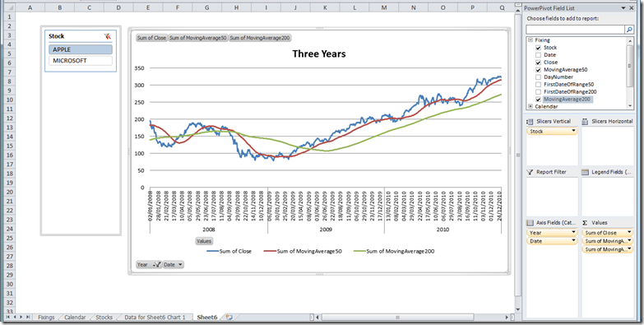Image resolution: width=644 pixels, height=325 pixels.
Task: Click the insert new worksheet tab icon
Action: (x=229, y=318)
